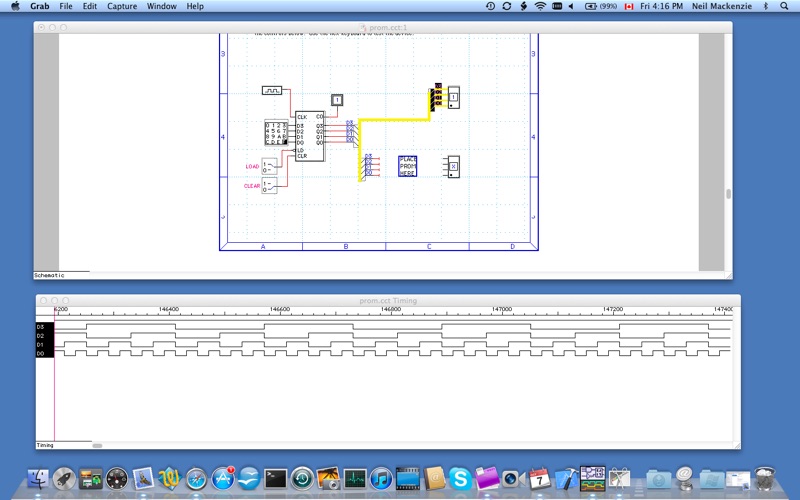
Task: Open Trash from the Dock
Action: pyautogui.click(x=765, y=479)
